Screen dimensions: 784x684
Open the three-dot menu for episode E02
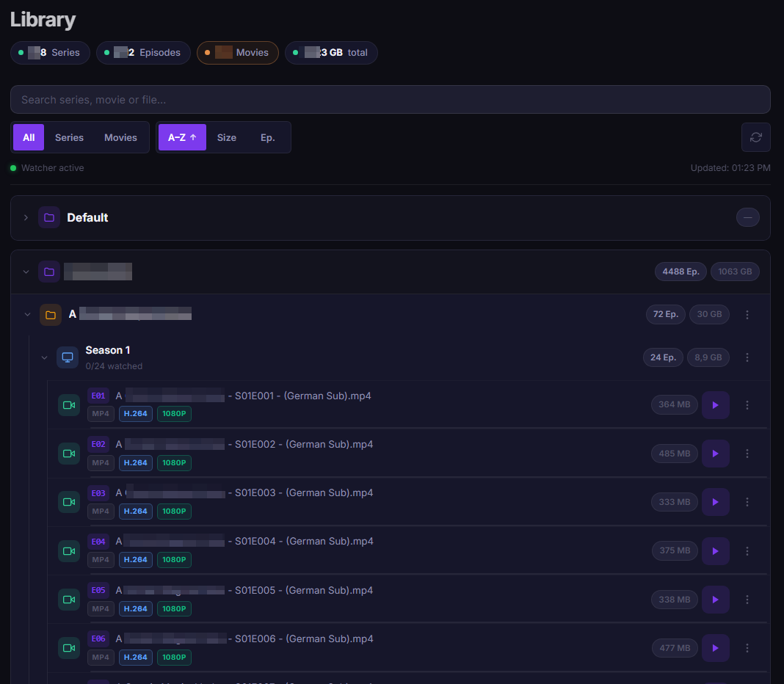(x=747, y=454)
